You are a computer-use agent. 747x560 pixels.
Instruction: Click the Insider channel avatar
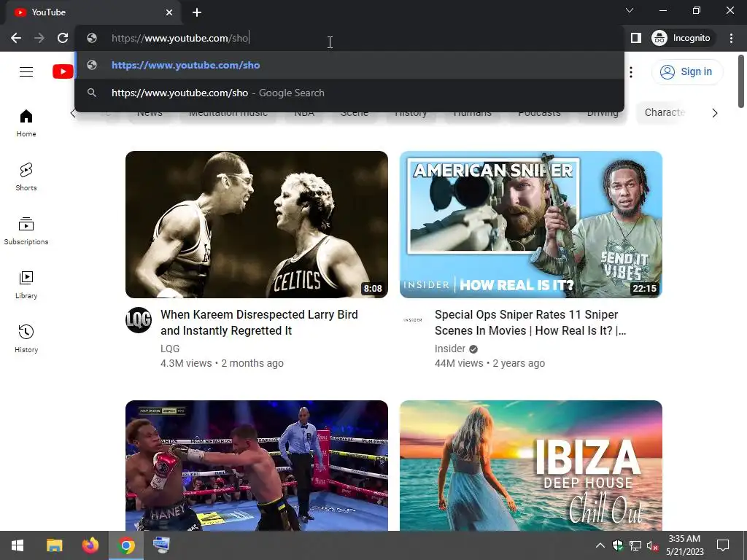[413, 320]
